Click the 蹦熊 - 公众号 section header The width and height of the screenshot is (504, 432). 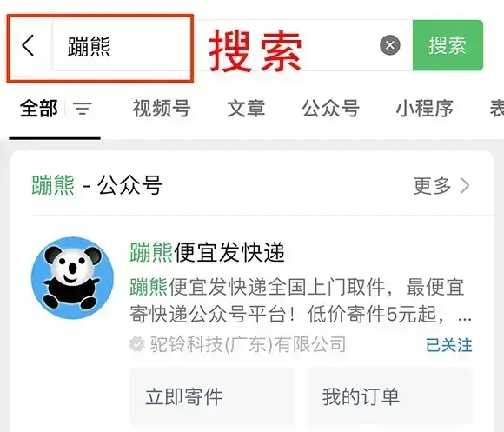(x=97, y=185)
